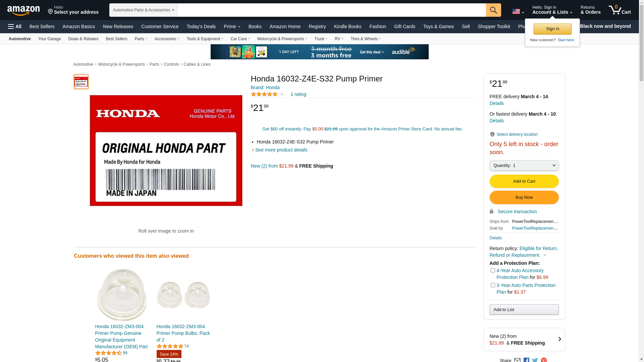Share product via Twitter icon
This screenshot has width=644, height=362.
click(535, 360)
